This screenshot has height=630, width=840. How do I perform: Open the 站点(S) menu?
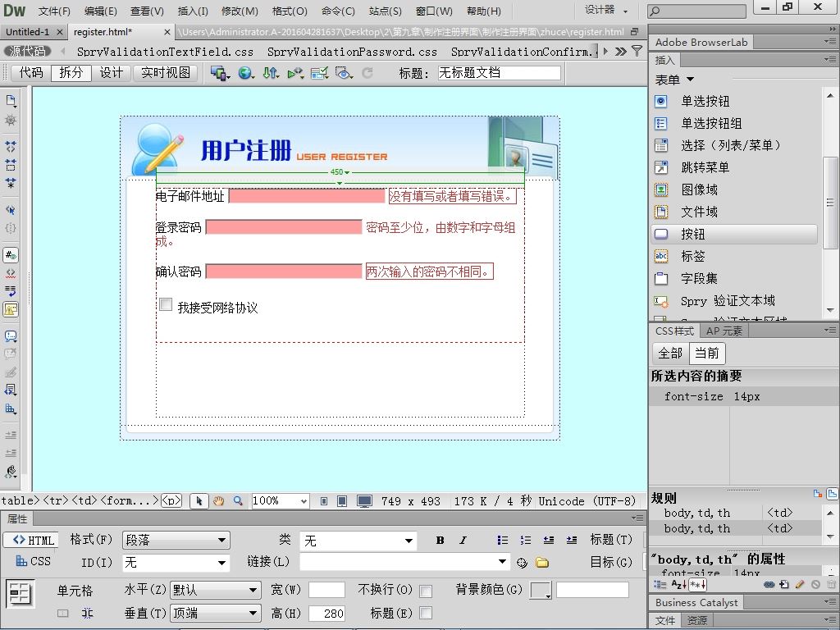pyautogui.click(x=386, y=11)
